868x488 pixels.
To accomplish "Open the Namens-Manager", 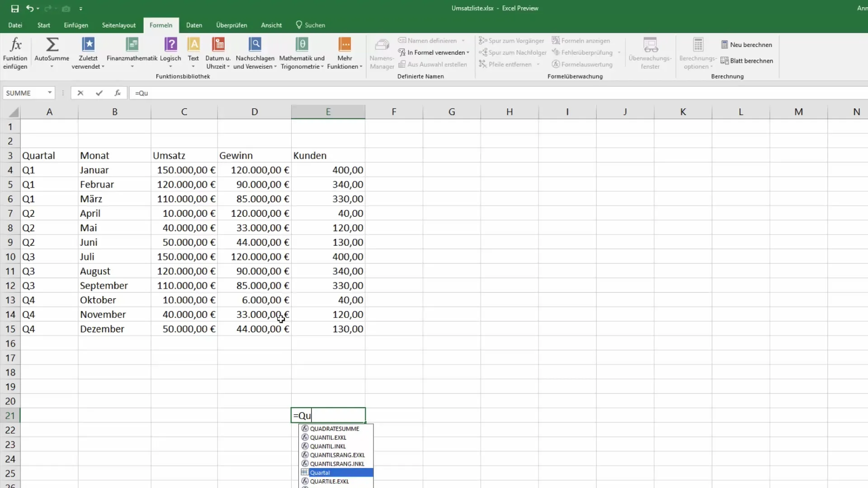I will pyautogui.click(x=382, y=53).
